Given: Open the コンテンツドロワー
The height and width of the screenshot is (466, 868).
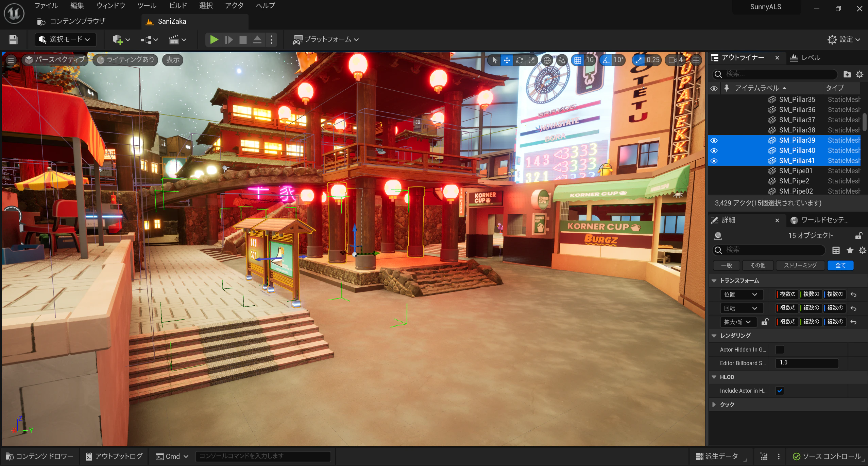Looking at the screenshot, I should [x=40, y=456].
